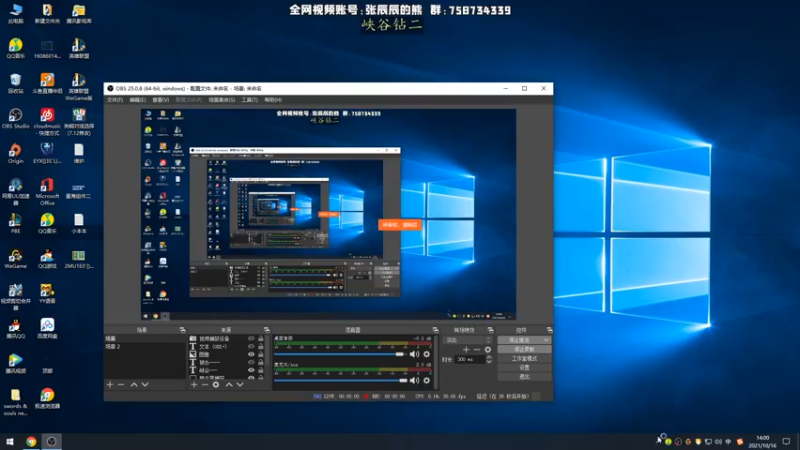Open the cloudmusic desktop shortcut
The height and width of the screenshot is (450, 800).
[x=47, y=121]
